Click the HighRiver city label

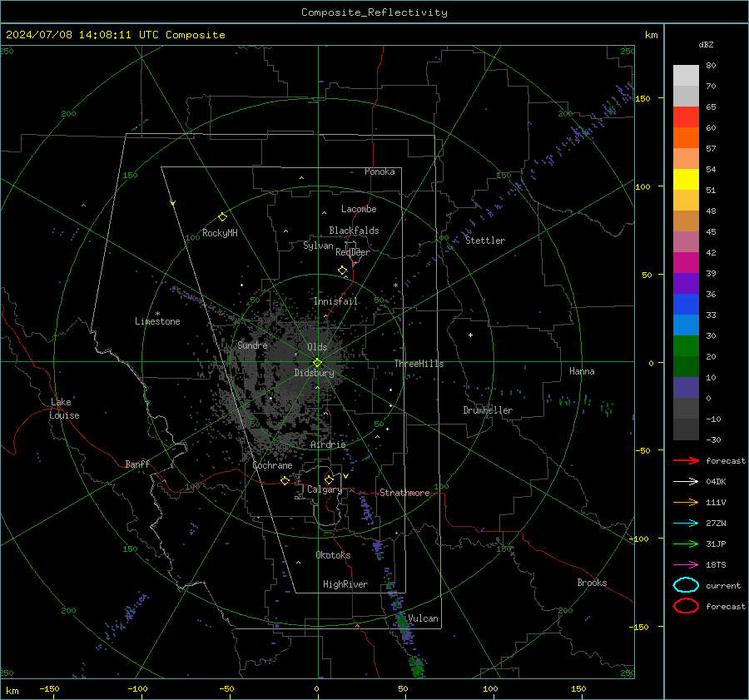345,584
